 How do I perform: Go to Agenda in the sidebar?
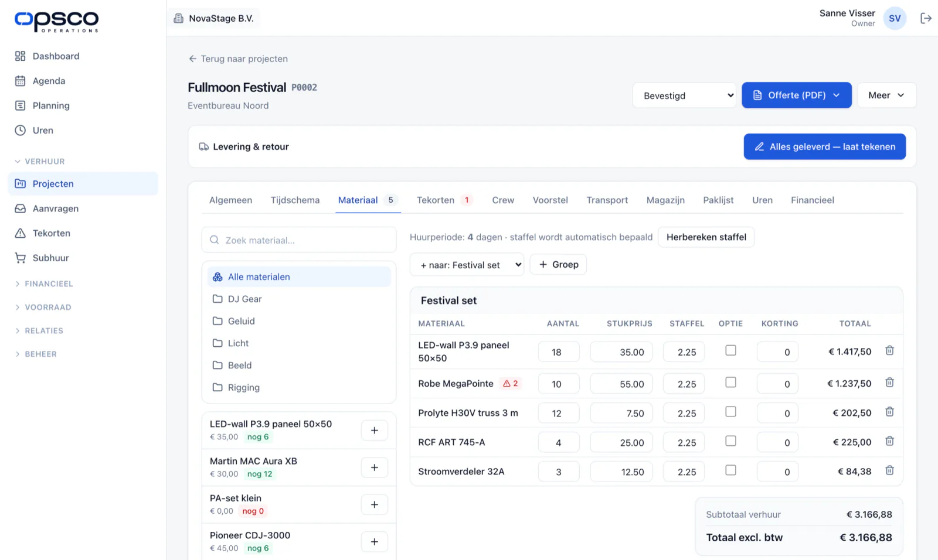[83, 81]
